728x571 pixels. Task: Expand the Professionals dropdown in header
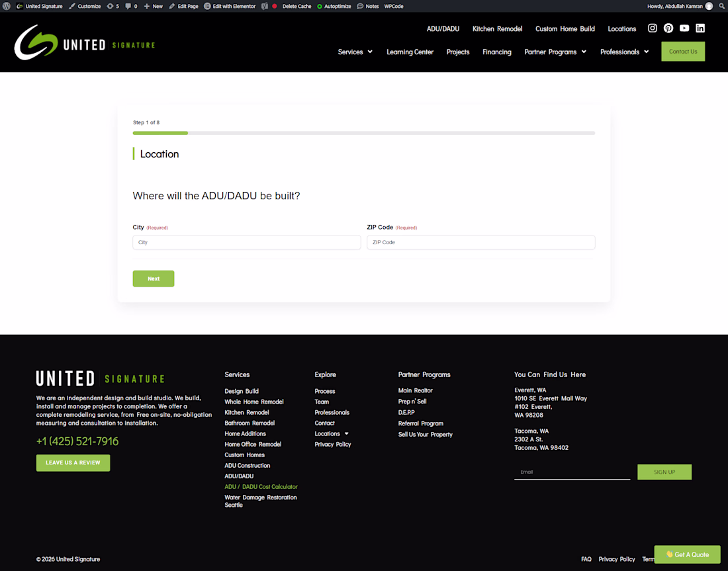[625, 52]
